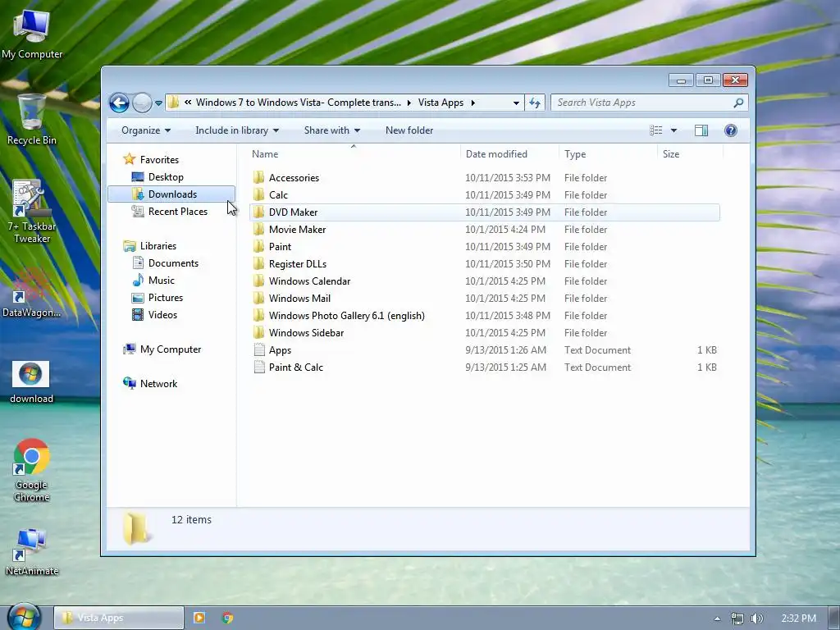The image size is (840, 630).
Task: Select the Windows Sidebar folder icon
Action: [x=258, y=332]
